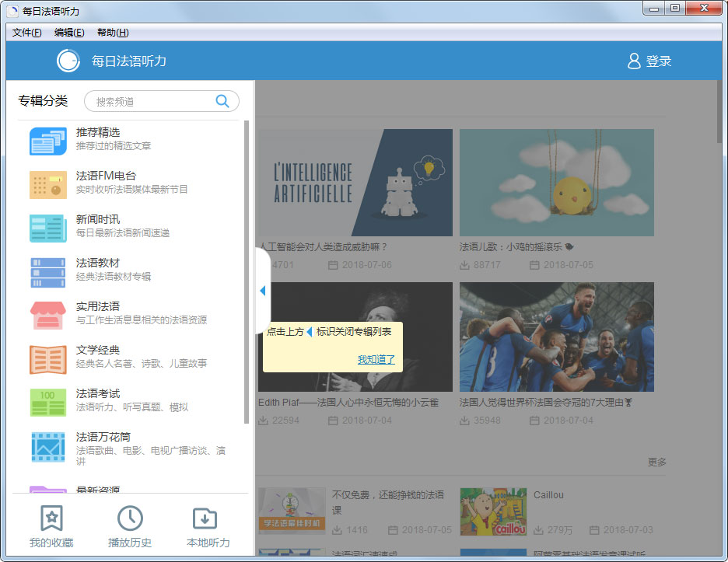Image resolution: width=728 pixels, height=562 pixels.
Task: Open 我的收藏 favorites at bottom
Action: (x=51, y=526)
